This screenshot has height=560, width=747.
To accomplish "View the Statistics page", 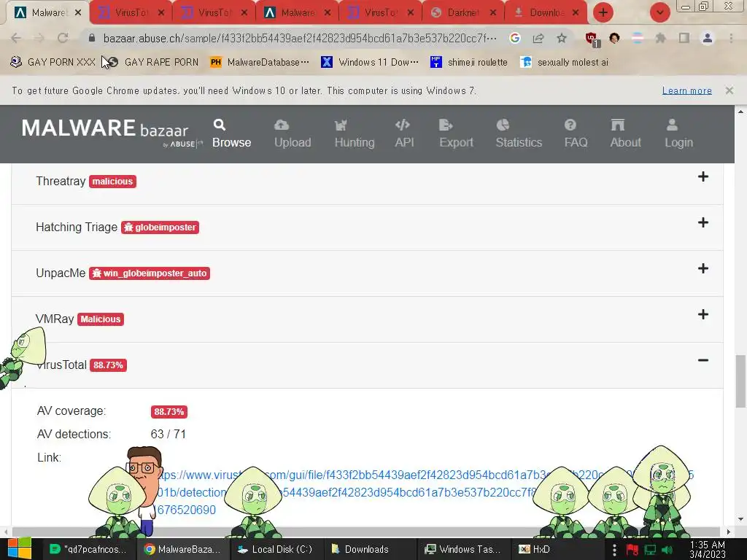I will 519,134.
